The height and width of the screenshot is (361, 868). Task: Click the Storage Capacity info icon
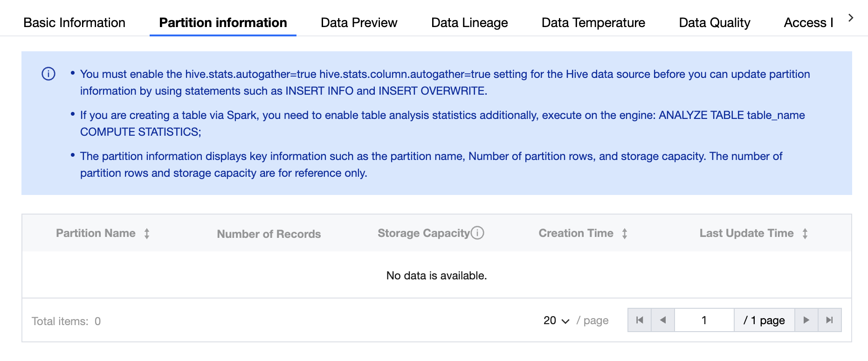click(x=477, y=232)
